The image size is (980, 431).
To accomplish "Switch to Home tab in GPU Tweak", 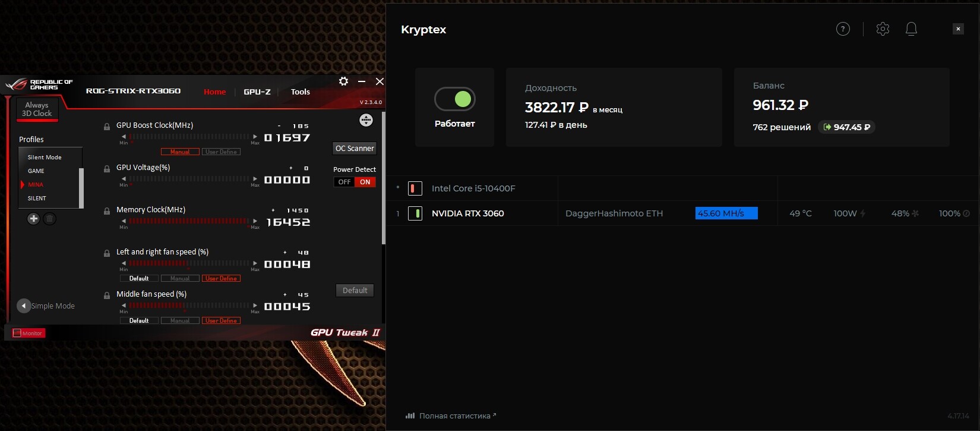I will pos(215,92).
